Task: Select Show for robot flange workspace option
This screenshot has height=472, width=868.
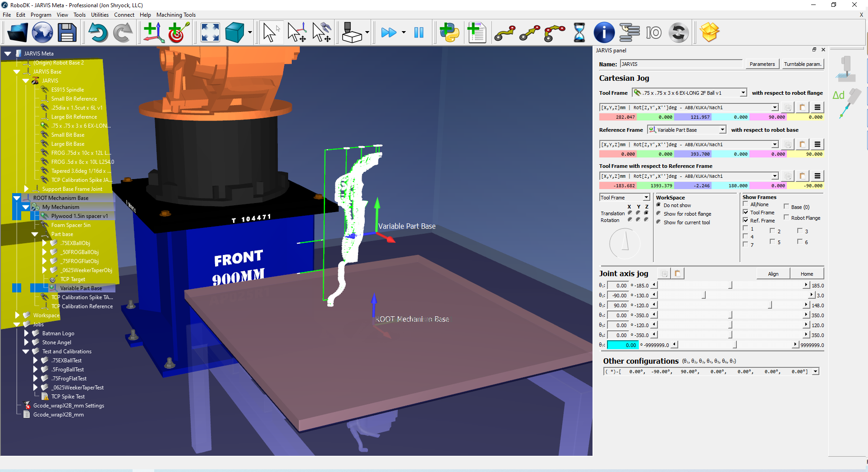Action: point(659,214)
